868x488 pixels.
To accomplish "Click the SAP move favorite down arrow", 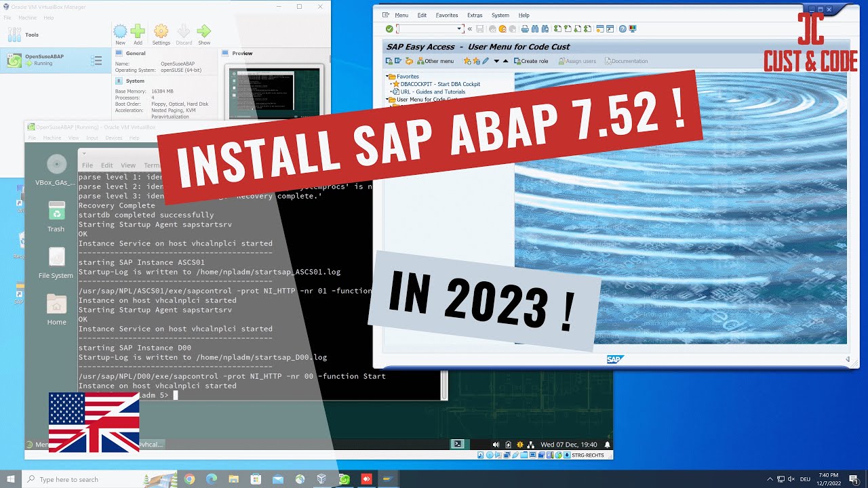I will pos(496,61).
